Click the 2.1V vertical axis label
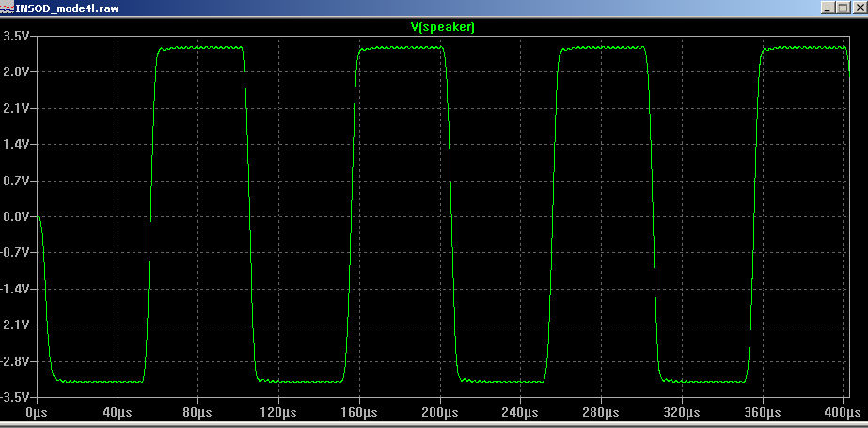 coord(17,108)
